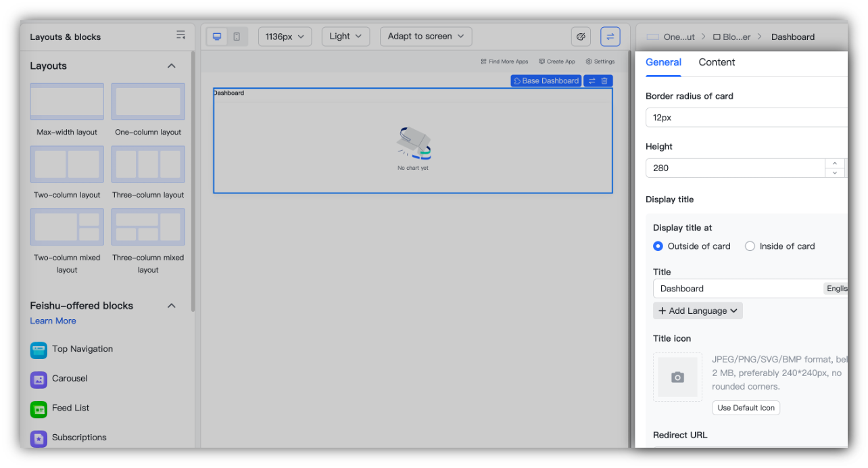868x468 pixels.
Task: Open the theme palette icon in toolbar
Action: pos(581,37)
